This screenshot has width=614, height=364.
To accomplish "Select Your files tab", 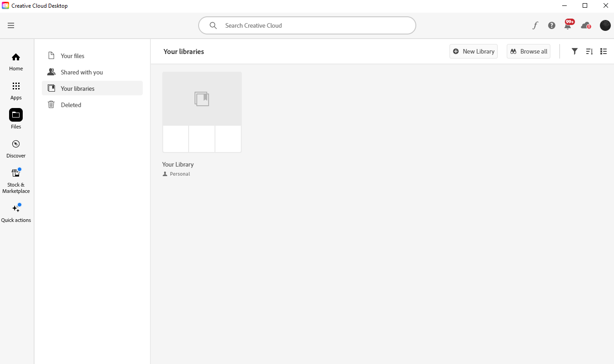I will [x=73, y=56].
